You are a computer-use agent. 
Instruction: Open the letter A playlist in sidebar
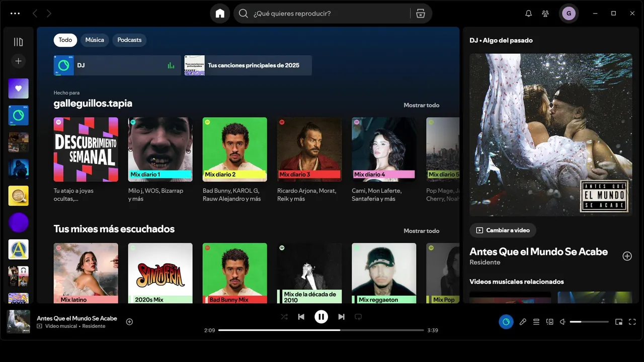click(19, 249)
